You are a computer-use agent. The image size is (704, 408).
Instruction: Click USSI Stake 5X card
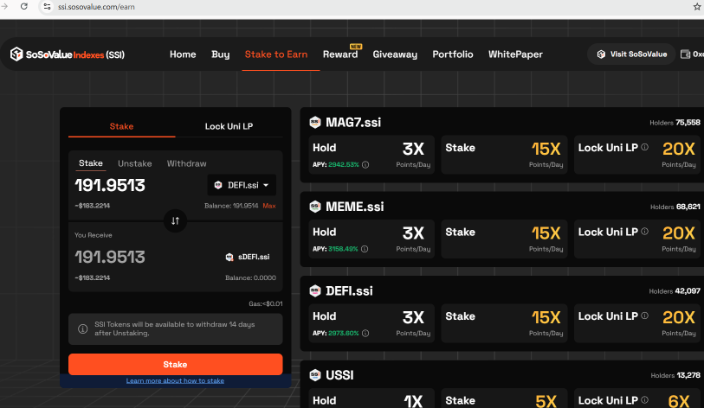tap(504, 399)
